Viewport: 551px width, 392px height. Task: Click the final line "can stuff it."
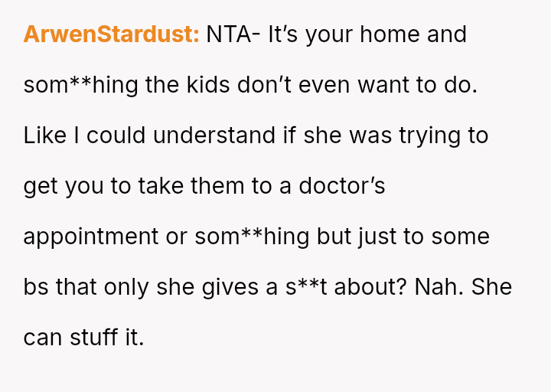(83, 338)
